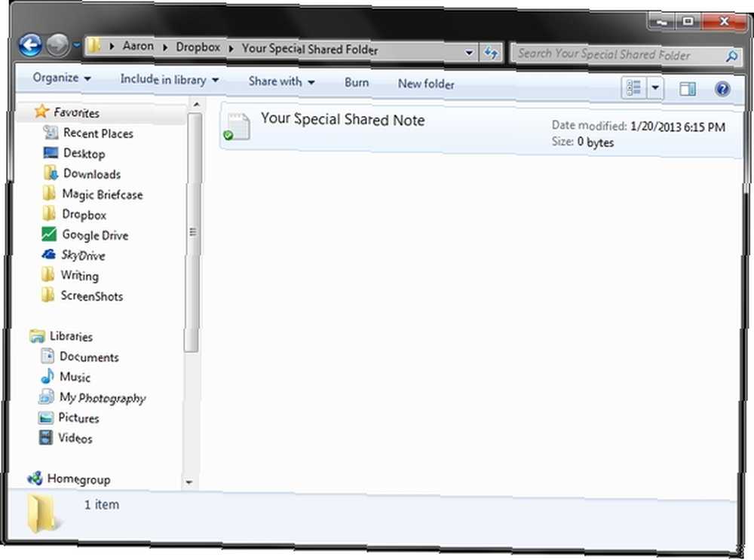Open recent pages dropdown beside Forward arrow
Viewport: 754px width, 560px height.
pyautogui.click(x=76, y=45)
